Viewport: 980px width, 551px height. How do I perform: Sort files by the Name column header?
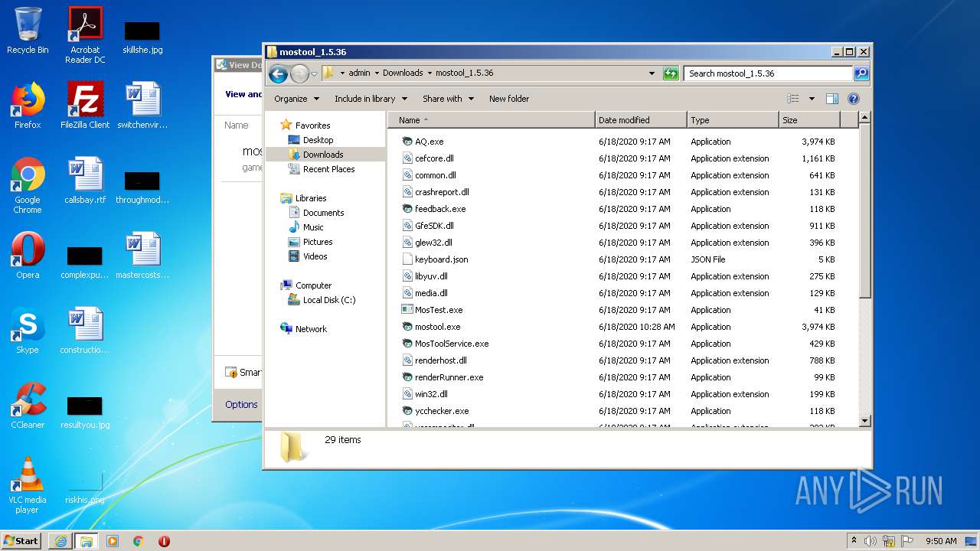coord(492,120)
